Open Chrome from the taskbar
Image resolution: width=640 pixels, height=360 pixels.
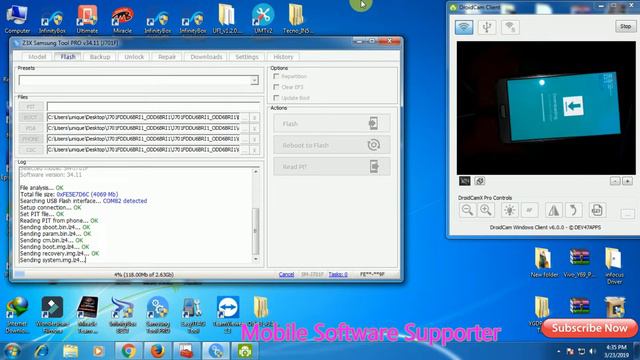[x=129, y=351]
